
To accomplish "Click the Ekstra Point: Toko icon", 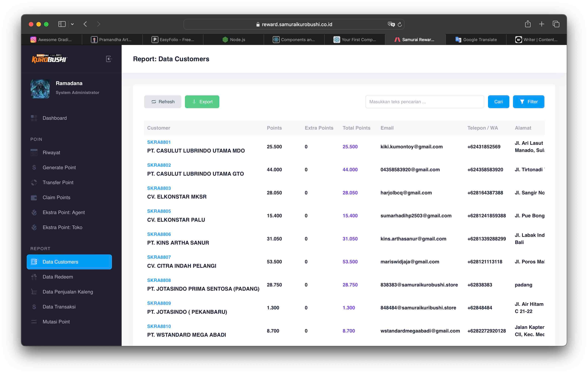I will pos(34,227).
